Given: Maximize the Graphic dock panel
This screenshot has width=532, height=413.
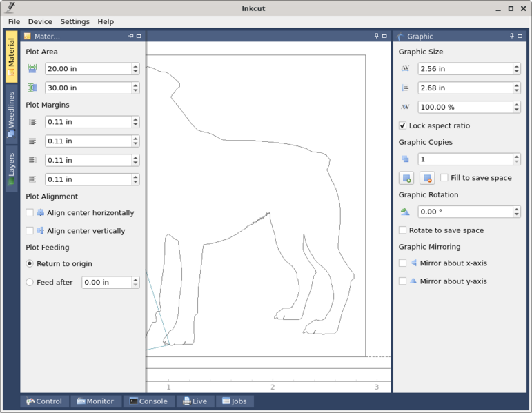Looking at the screenshot, I should (x=520, y=36).
